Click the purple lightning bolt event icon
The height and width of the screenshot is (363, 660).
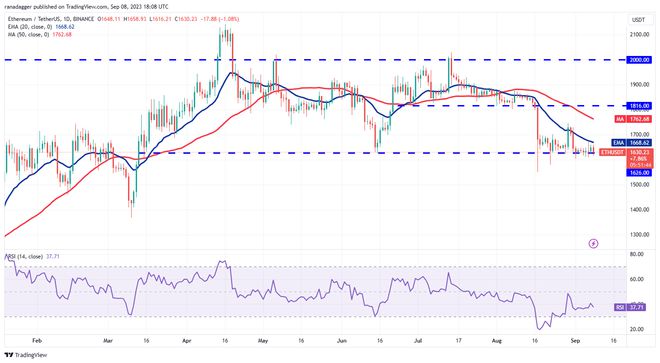[593, 243]
